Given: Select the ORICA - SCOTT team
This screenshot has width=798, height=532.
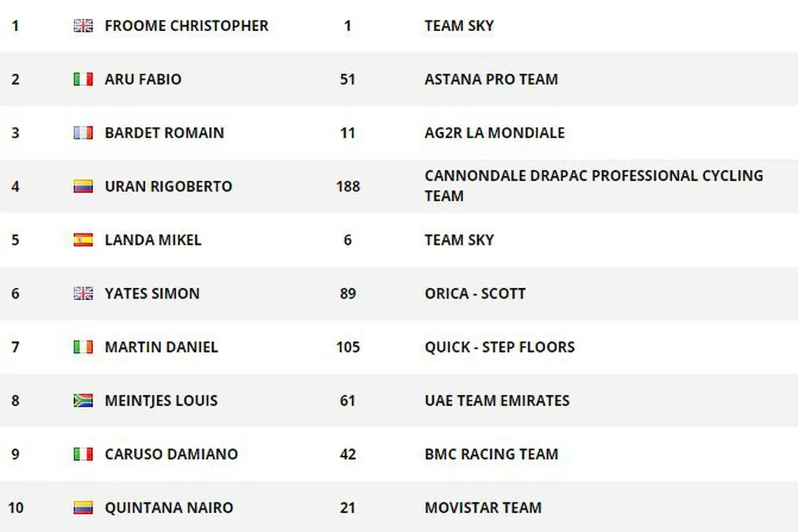Looking at the screenshot, I should 475,293.
